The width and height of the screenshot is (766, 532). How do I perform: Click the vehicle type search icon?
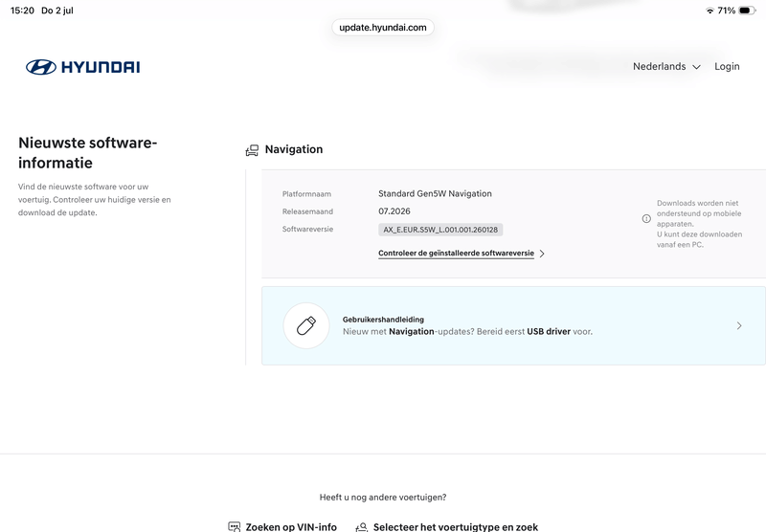click(x=362, y=526)
